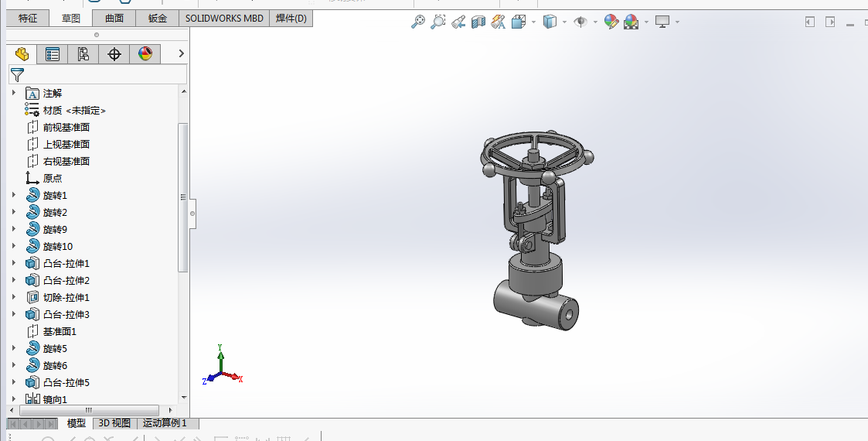Switch to the 特征 ribbon tab

point(28,19)
